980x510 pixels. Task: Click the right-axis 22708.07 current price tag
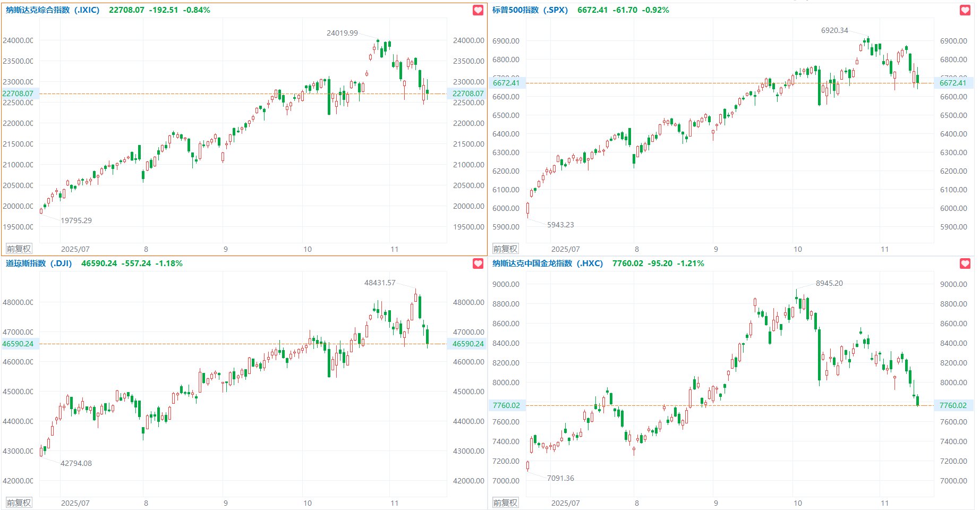point(467,93)
